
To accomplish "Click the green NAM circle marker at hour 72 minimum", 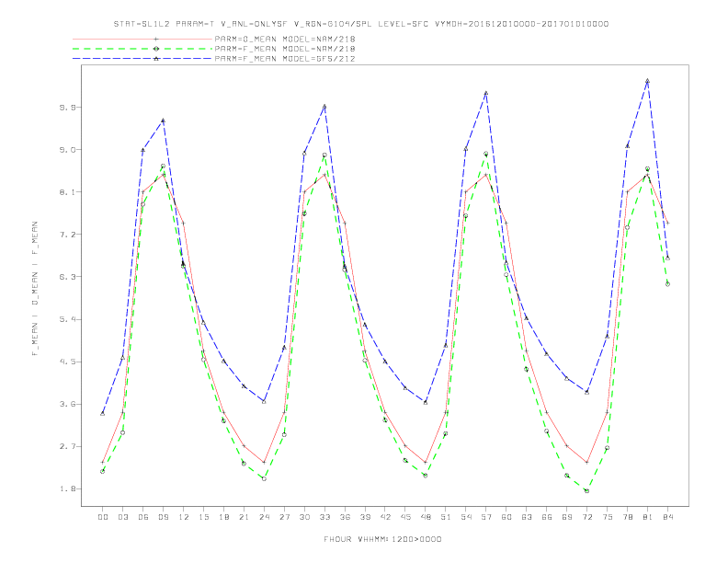I will [586, 491].
